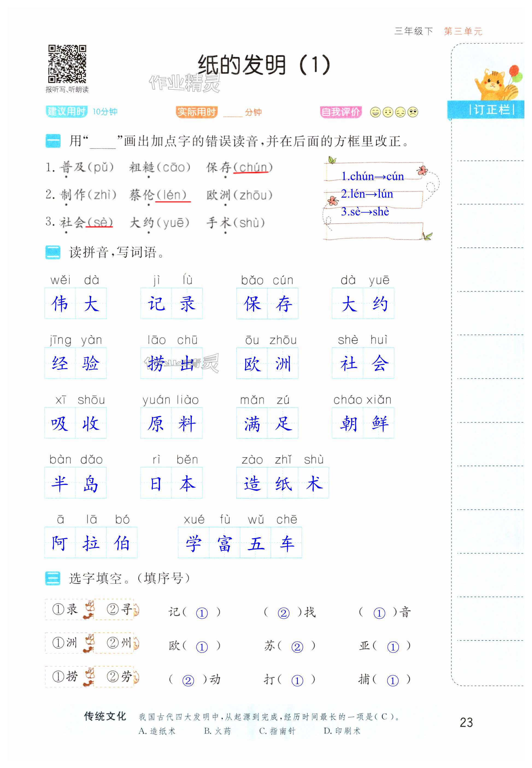Click the 建议用时 label badge
This screenshot has width=532, height=768.
coord(66,112)
